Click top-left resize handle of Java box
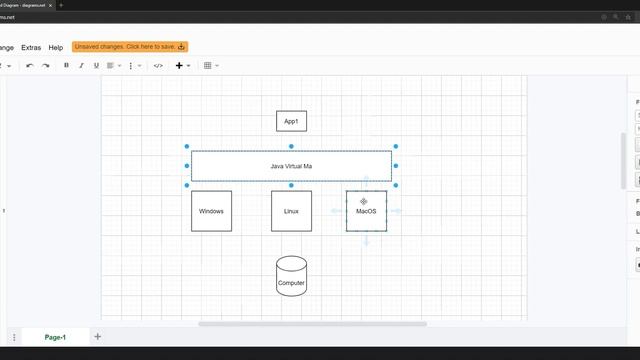The width and height of the screenshot is (640, 360). (x=187, y=146)
